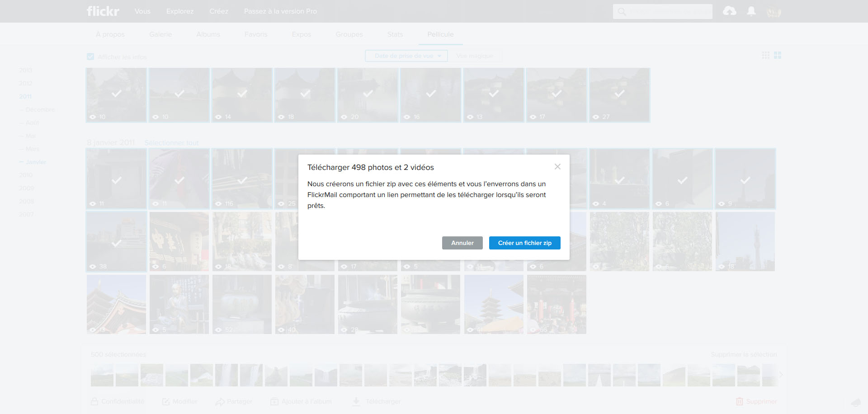Viewport: 868px width, 414px height.
Task: Switch to the Albums tab
Action: pos(208,34)
